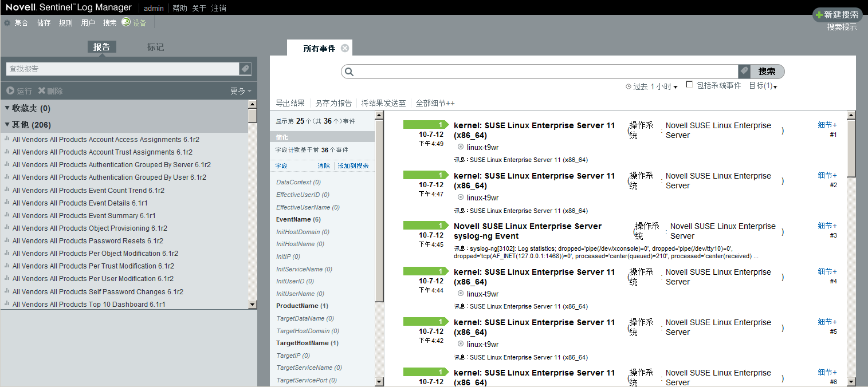Click 将结果发送至
The image size is (868, 387).
pyautogui.click(x=384, y=103)
